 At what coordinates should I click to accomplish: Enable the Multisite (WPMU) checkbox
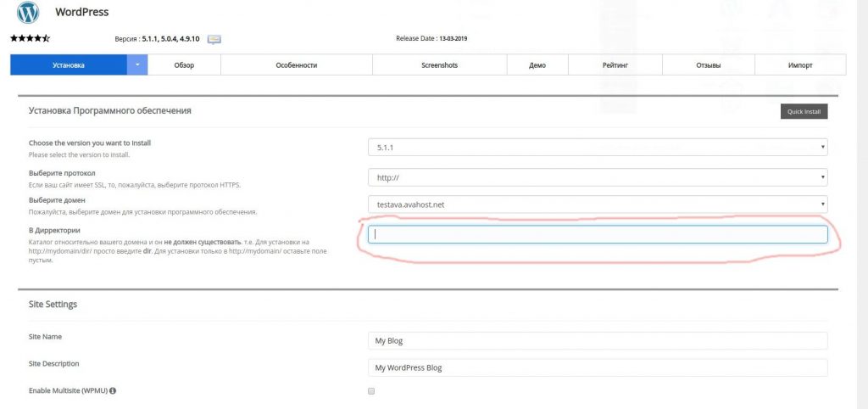(x=371, y=390)
